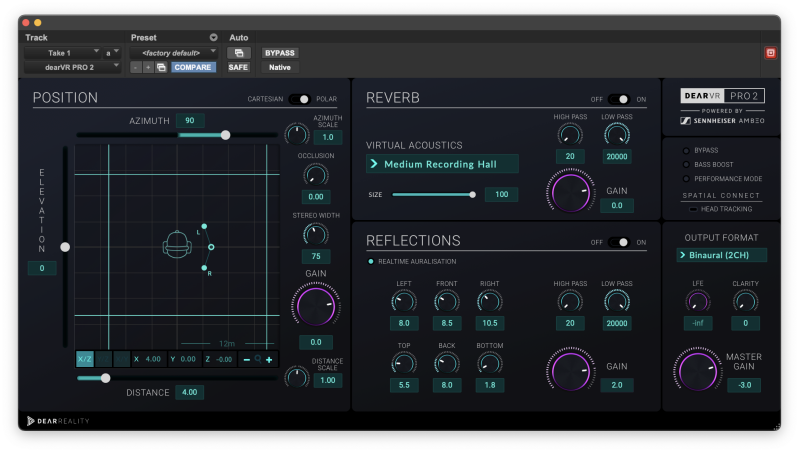This screenshot has height=452, width=799.
Task: Toggle the Reverb off/on switch
Action: click(619, 100)
